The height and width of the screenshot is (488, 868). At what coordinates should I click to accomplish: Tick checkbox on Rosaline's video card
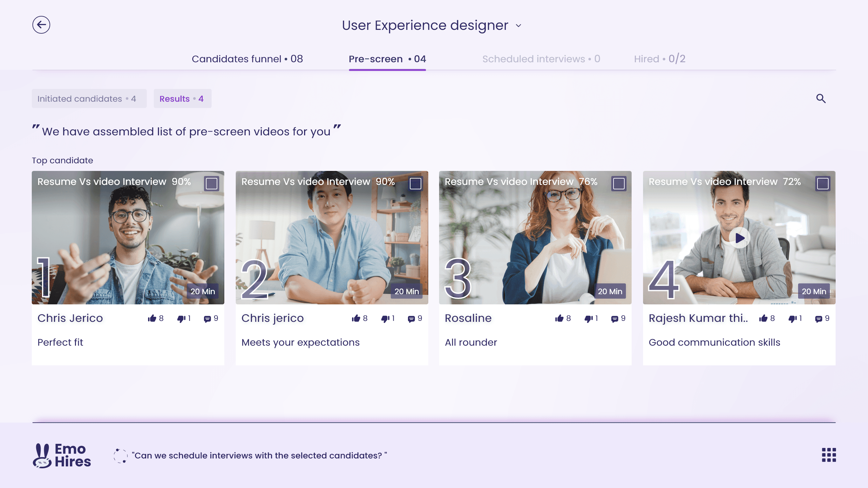click(619, 184)
